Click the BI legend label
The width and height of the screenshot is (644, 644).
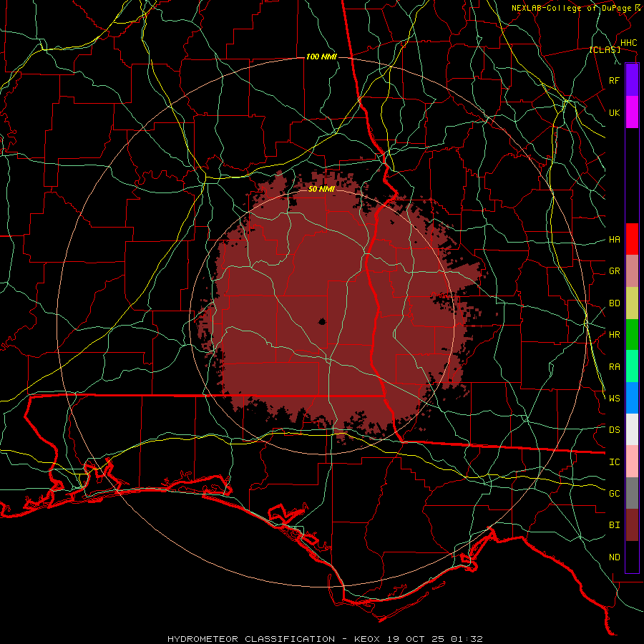tap(614, 525)
